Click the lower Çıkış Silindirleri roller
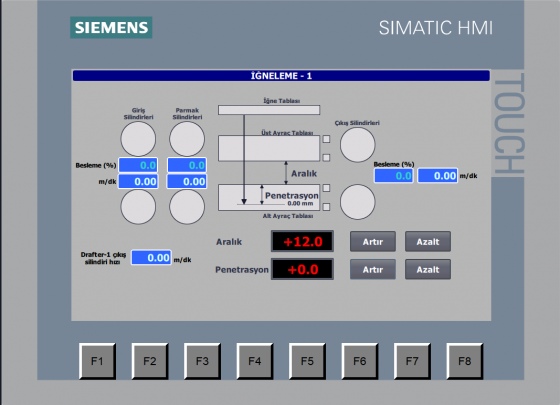560x405 pixels. (358, 202)
